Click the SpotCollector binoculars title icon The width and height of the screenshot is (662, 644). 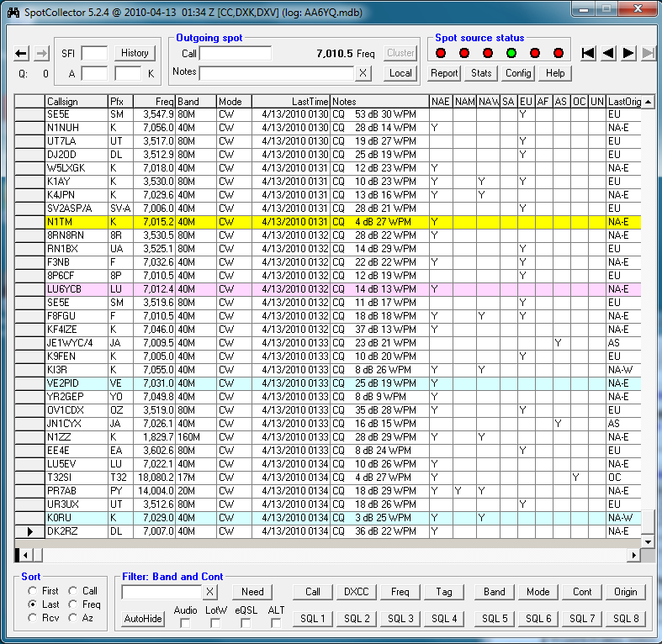[13, 13]
